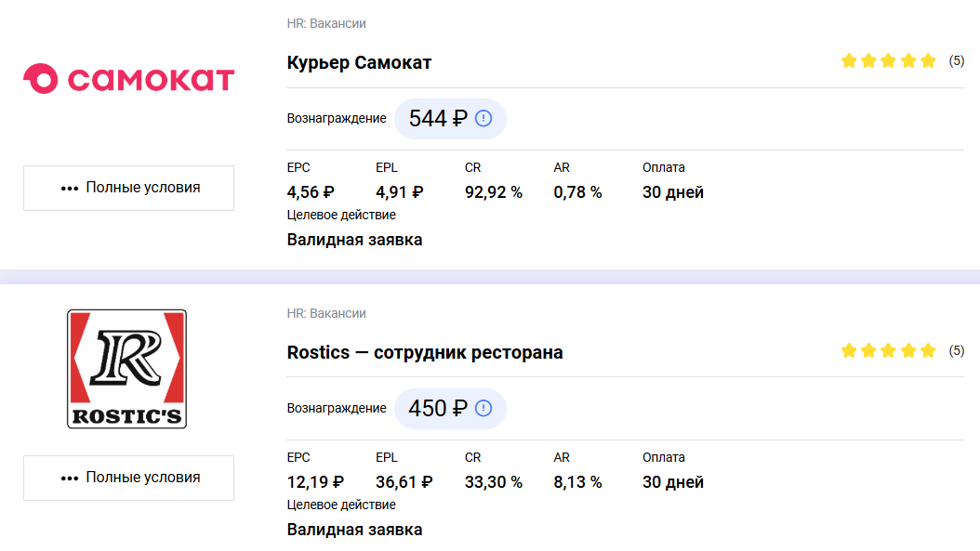Screen dimensions: 980x551
Task: Click Валидная заявка under Rostics offer
Action: pyautogui.click(x=354, y=530)
